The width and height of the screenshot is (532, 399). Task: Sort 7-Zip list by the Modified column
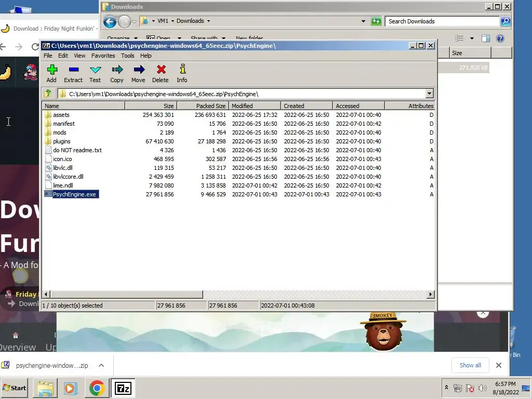point(255,106)
